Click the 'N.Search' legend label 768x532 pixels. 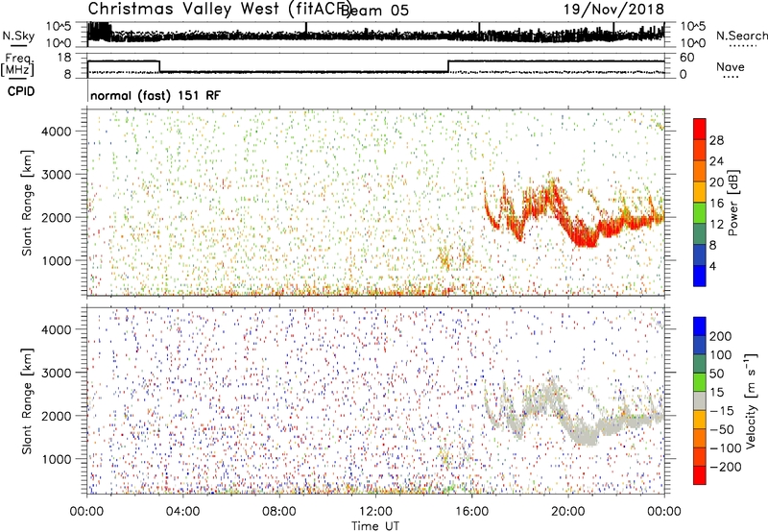pyautogui.click(x=741, y=36)
